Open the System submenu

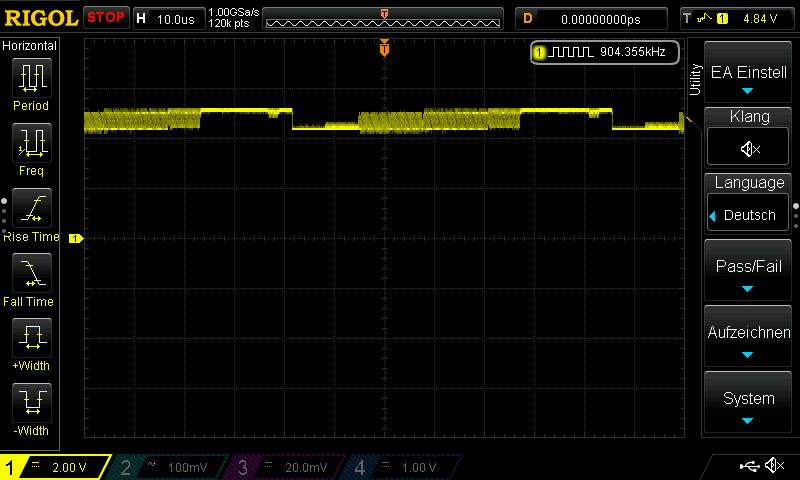[748, 402]
